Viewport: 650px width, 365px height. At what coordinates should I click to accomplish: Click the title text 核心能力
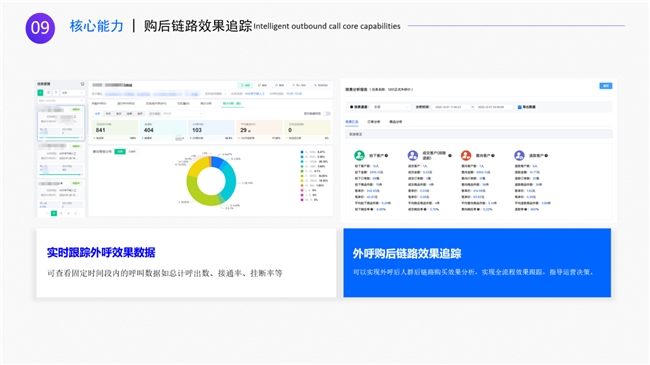click(x=97, y=26)
